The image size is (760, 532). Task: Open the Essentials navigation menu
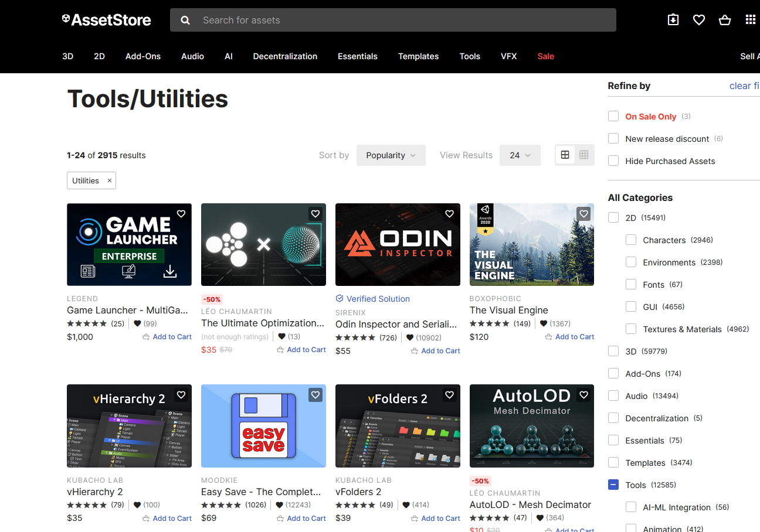click(x=358, y=56)
